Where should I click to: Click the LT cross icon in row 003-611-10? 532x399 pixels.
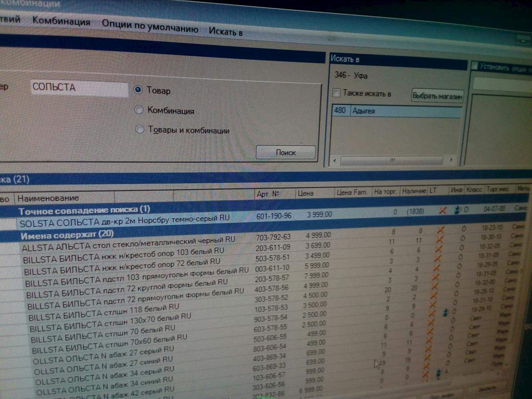click(x=438, y=259)
